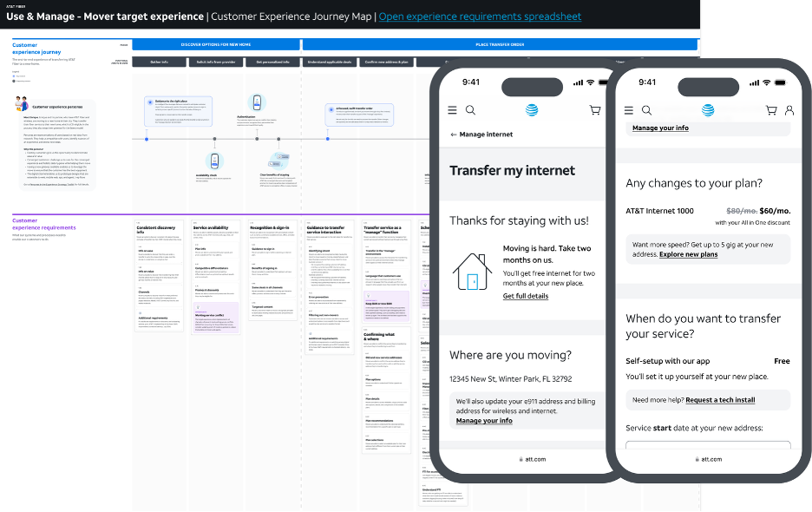Screen dimensions: 812x512
Task: Select Understand applicable deals step
Action: [330, 62]
